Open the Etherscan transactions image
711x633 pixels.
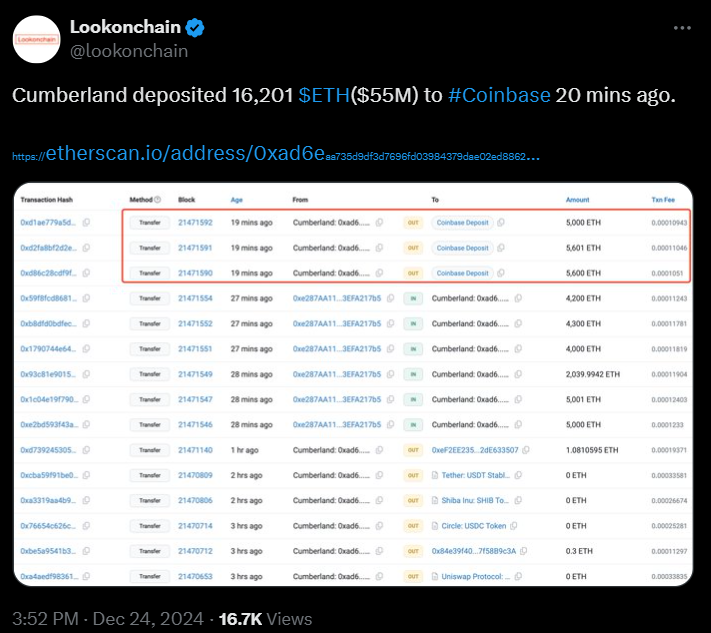(353, 385)
